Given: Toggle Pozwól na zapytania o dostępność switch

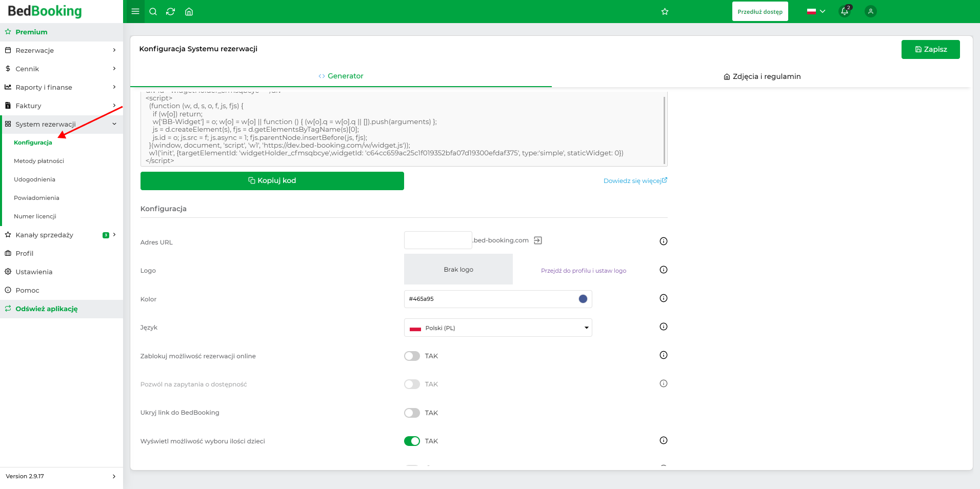Looking at the screenshot, I should click(412, 384).
